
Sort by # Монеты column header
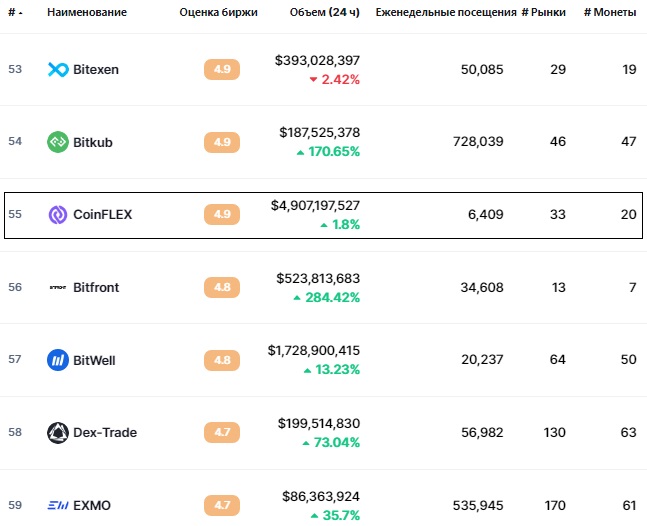pos(610,12)
